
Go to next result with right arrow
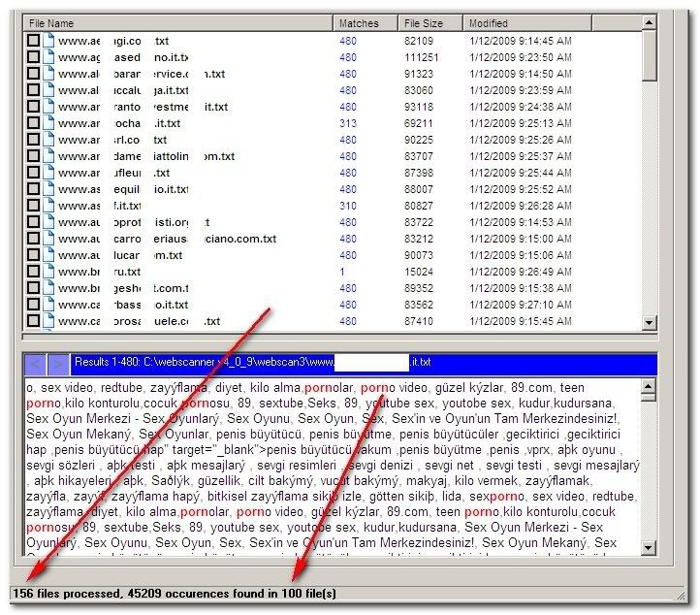click(x=58, y=364)
